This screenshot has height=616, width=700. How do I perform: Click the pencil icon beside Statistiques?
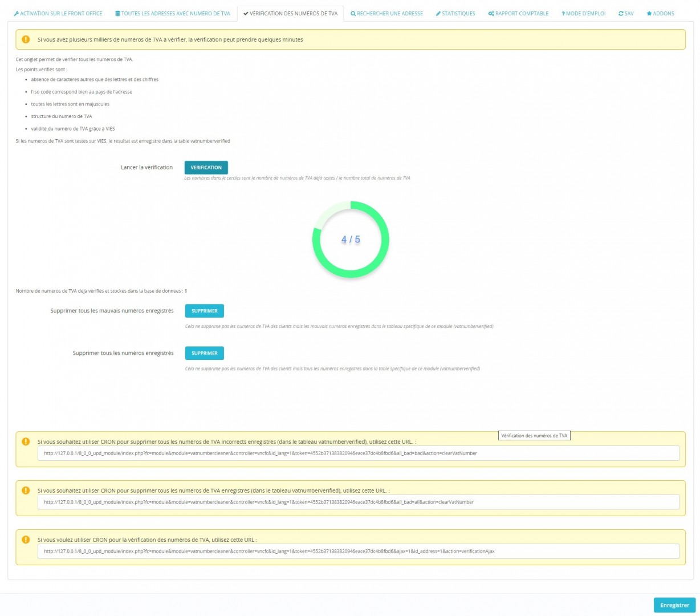tap(438, 14)
